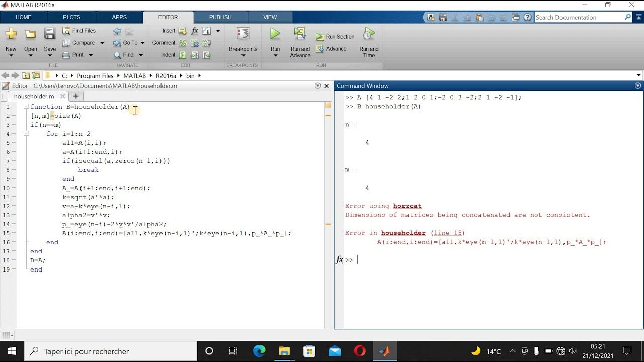Click the smart indent icon
Viewport: 644px width, 362px height.
[182, 55]
